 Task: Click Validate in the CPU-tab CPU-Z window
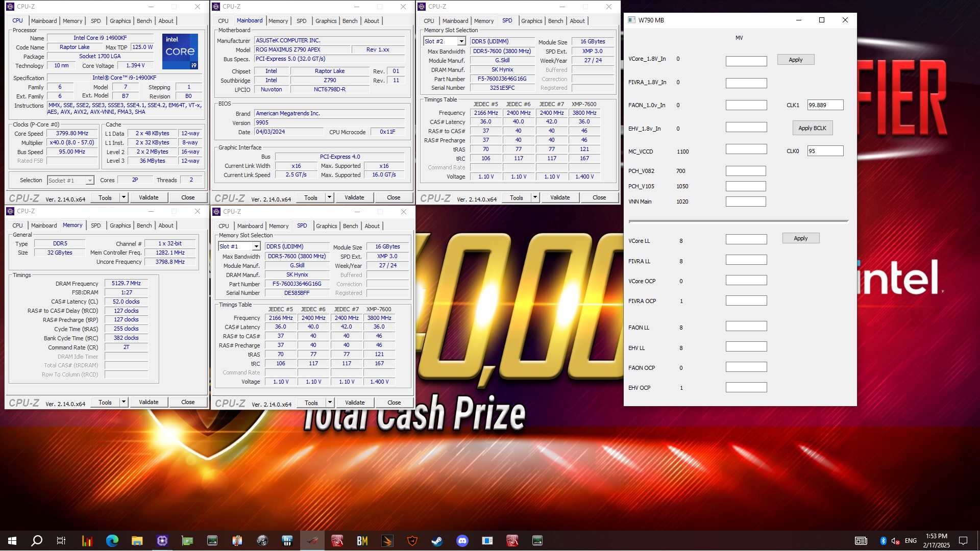click(149, 197)
